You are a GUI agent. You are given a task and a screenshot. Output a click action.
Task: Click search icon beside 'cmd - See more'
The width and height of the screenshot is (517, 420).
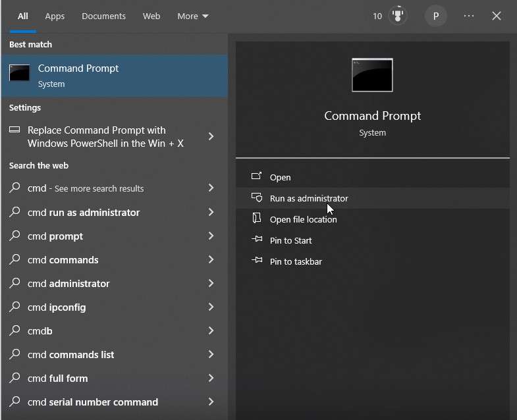click(x=14, y=188)
